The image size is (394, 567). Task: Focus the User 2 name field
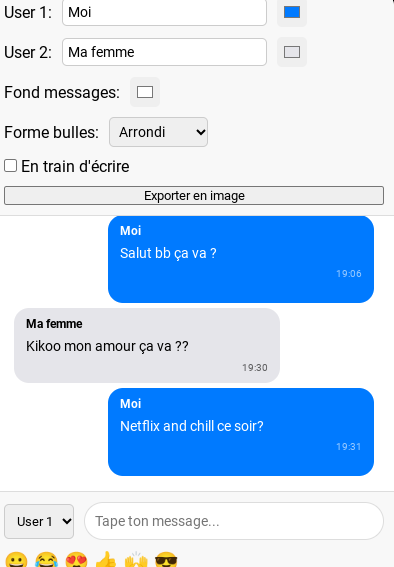(x=164, y=52)
